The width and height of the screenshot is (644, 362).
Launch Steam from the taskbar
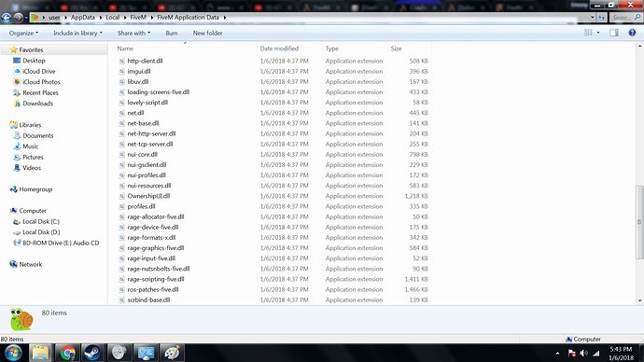(x=92, y=353)
